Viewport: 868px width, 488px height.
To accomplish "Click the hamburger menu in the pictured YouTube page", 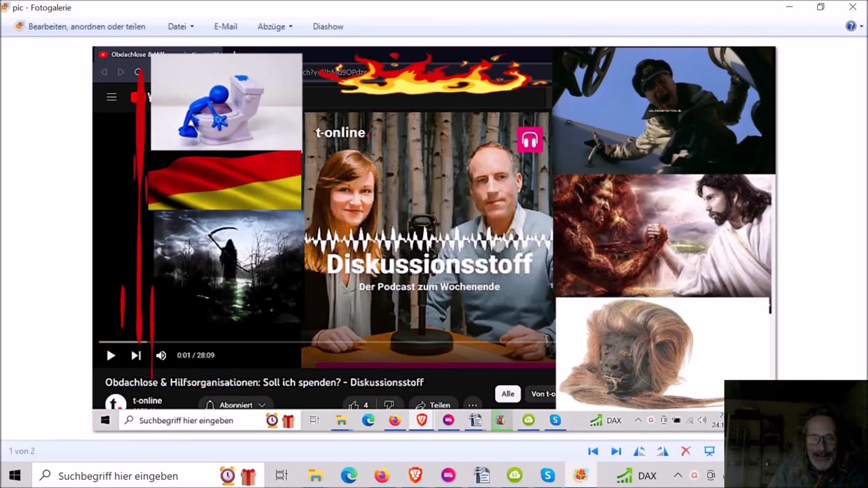I will pyautogui.click(x=112, y=97).
